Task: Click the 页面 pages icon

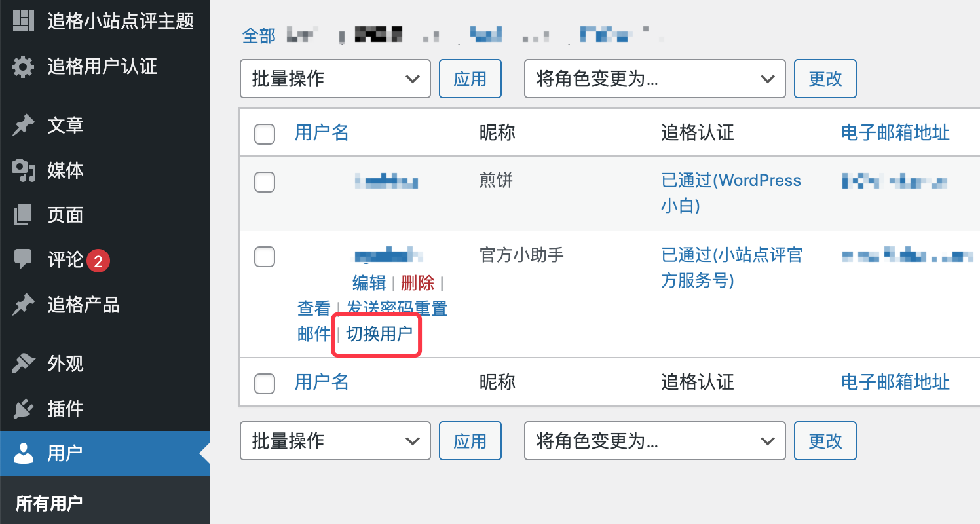Action: click(23, 215)
